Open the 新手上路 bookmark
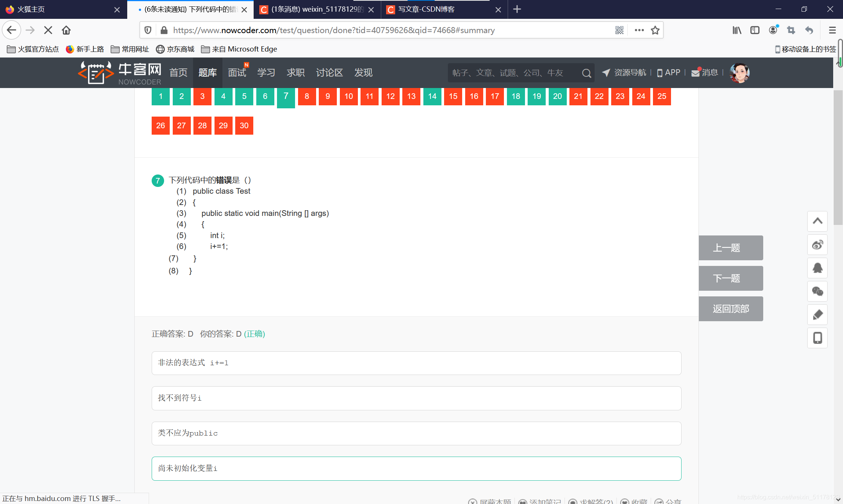843x504 pixels. pyautogui.click(x=85, y=49)
